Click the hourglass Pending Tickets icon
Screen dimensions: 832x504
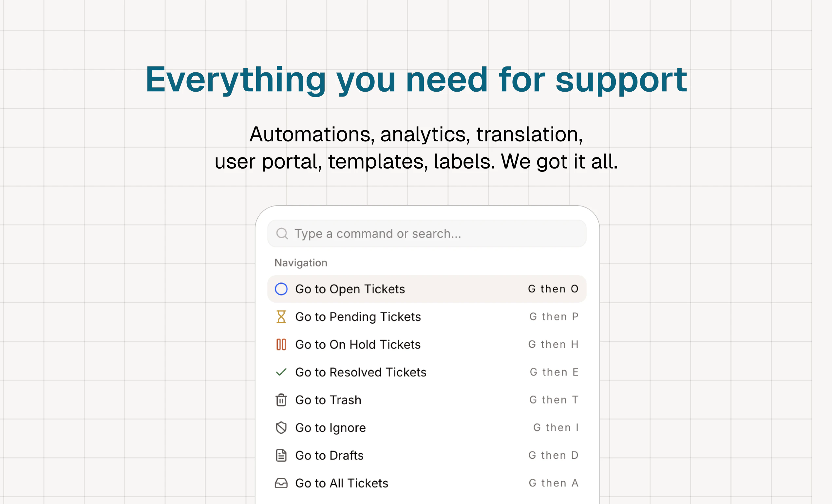coord(281,317)
